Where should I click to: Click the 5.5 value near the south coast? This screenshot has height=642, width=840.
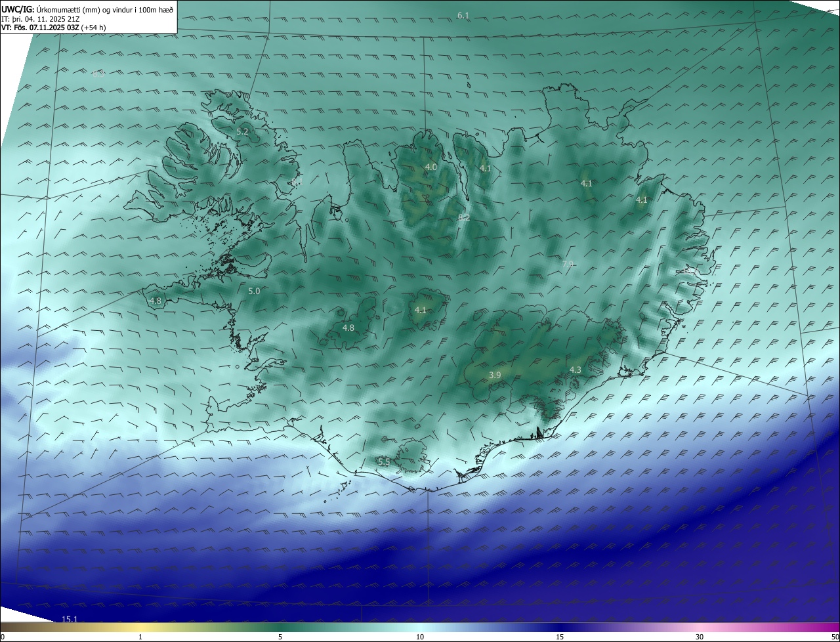pos(384,462)
